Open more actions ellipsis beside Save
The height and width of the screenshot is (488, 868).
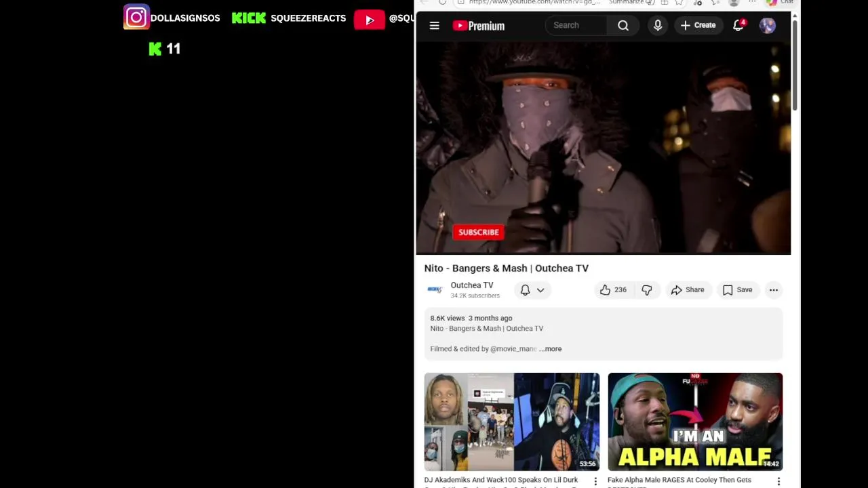[773, 290]
